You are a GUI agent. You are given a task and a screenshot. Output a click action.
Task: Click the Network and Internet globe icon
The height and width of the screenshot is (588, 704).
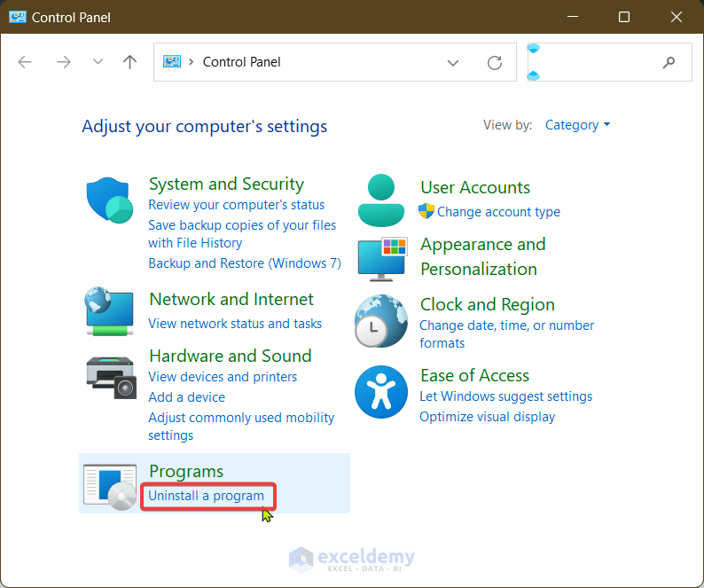tap(110, 311)
